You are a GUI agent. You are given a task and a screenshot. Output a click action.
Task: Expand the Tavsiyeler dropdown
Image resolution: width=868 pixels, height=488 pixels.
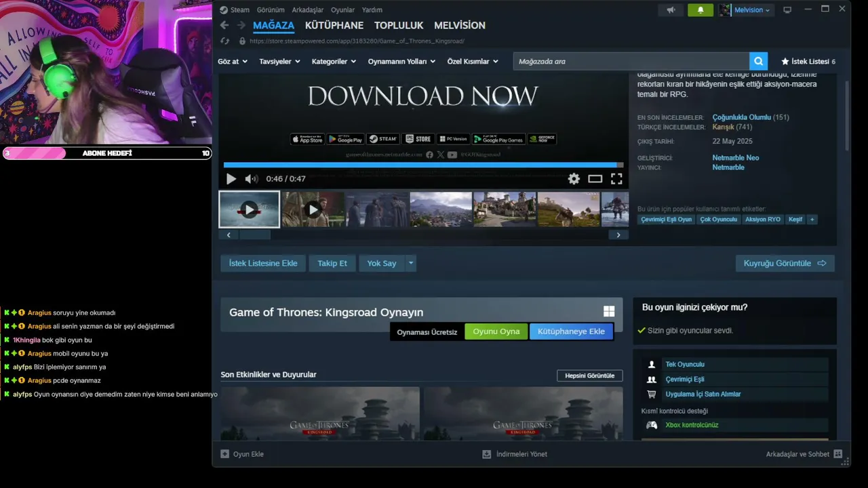tap(279, 62)
